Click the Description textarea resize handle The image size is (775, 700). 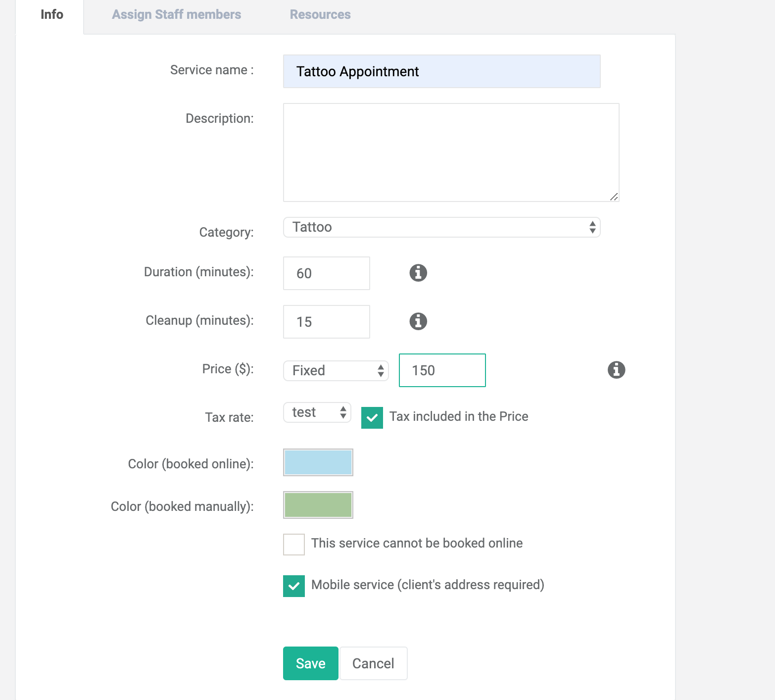614,197
